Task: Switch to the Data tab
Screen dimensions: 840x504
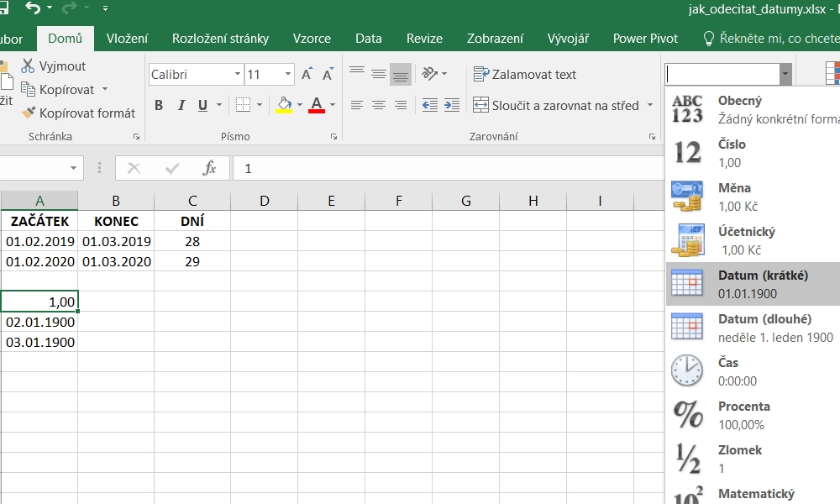Action: [x=369, y=39]
